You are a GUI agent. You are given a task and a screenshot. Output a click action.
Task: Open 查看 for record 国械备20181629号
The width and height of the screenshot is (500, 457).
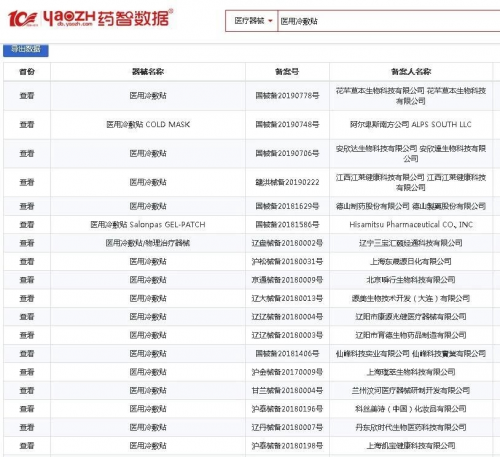(27, 206)
